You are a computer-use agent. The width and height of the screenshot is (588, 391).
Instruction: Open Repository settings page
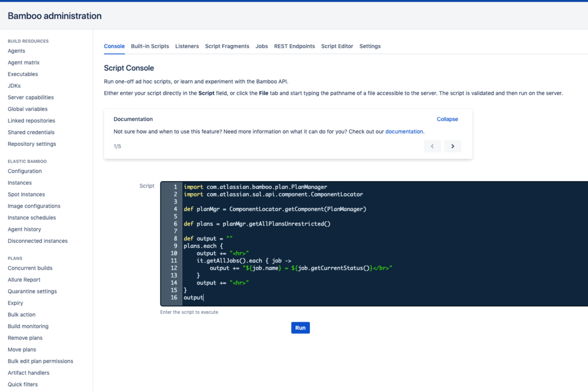pos(32,144)
